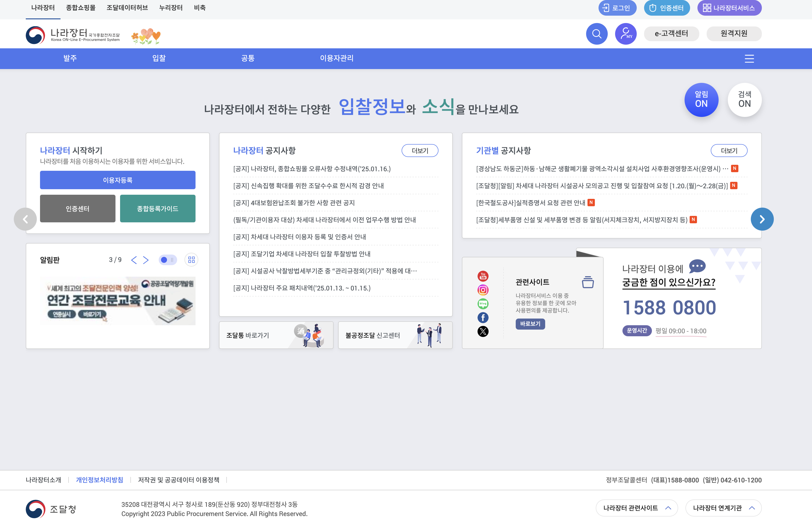The width and height of the screenshot is (812, 528).
Task: Expand 나라장터 관련사이트 in the footer
Action: [x=636, y=508]
